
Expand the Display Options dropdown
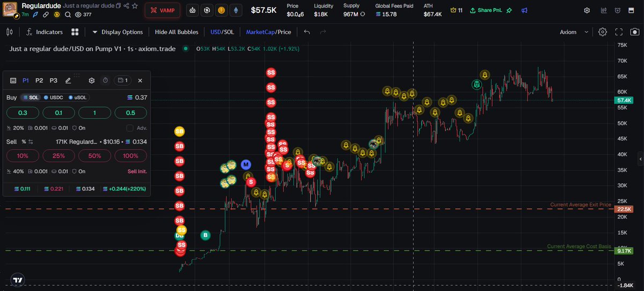(x=117, y=32)
